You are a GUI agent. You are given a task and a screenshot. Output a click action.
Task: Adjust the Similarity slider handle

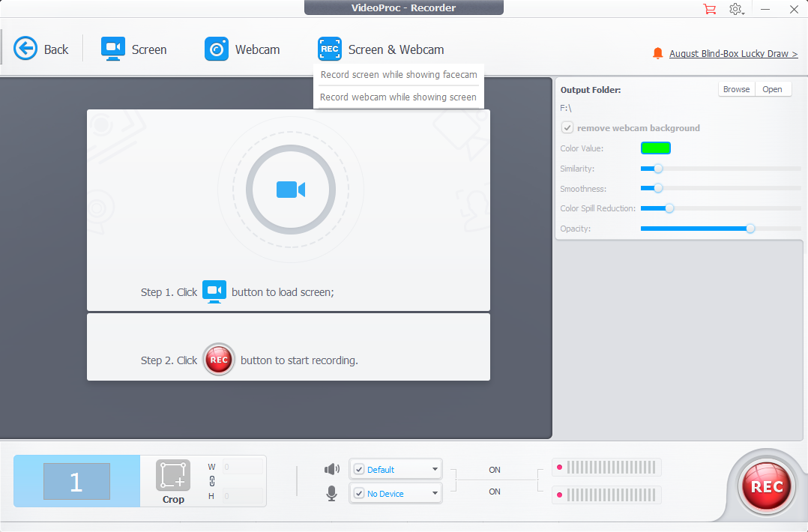pos(658,169)
